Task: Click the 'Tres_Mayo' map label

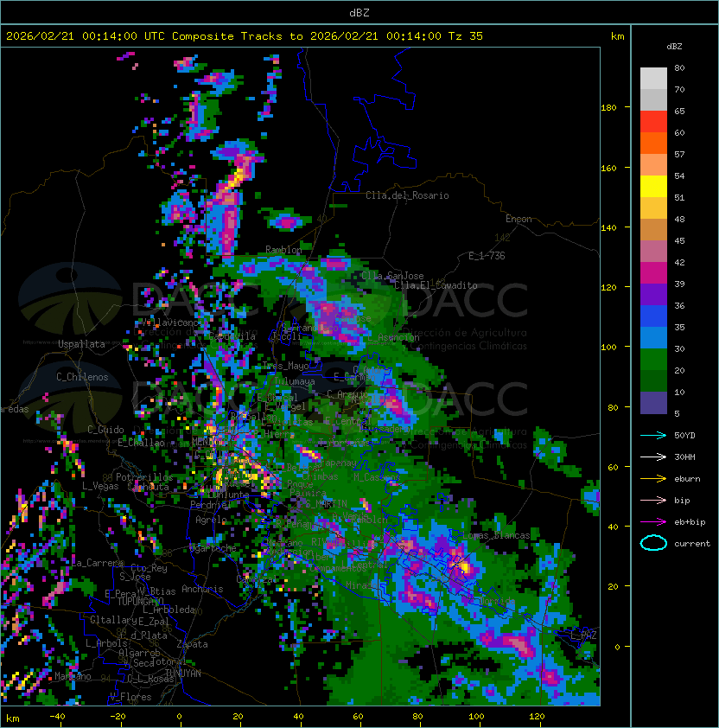Action: click(x=285, y=366)
